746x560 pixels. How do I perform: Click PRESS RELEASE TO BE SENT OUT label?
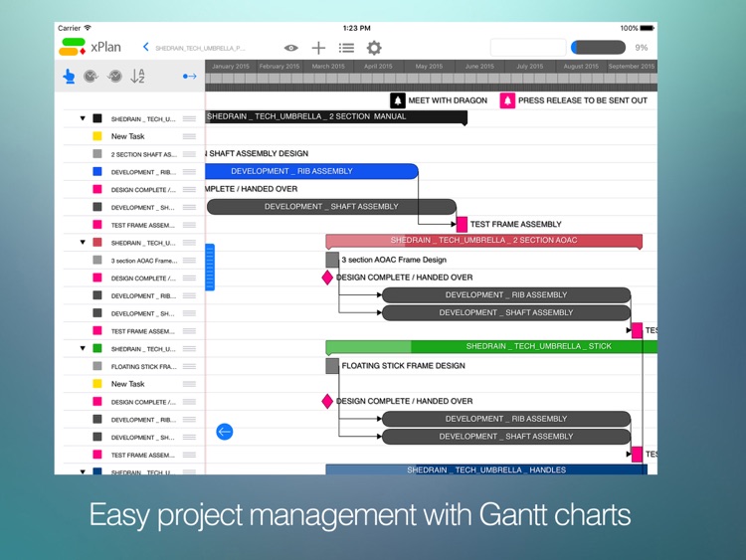click(x=583, y=100)
